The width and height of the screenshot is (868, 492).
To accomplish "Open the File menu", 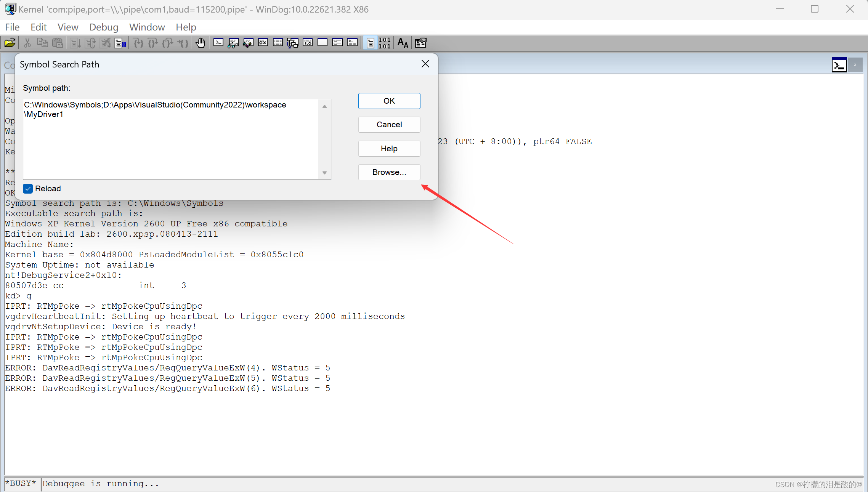I will click(x=12, y=27).
